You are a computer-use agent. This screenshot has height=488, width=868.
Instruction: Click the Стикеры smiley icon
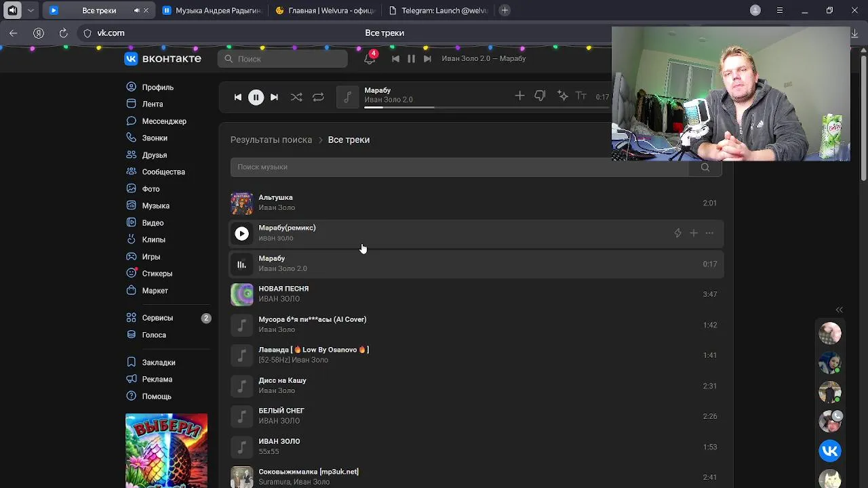[x=132, y=273]
